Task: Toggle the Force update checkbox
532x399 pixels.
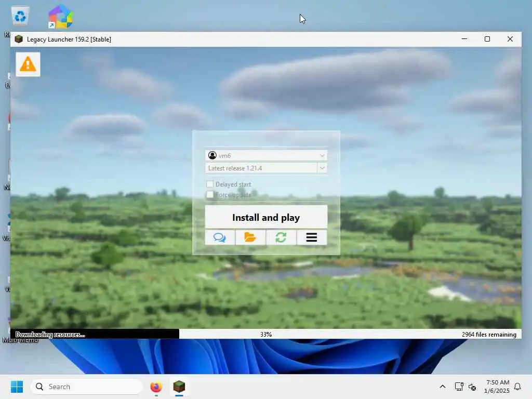Action: [210, 194]
